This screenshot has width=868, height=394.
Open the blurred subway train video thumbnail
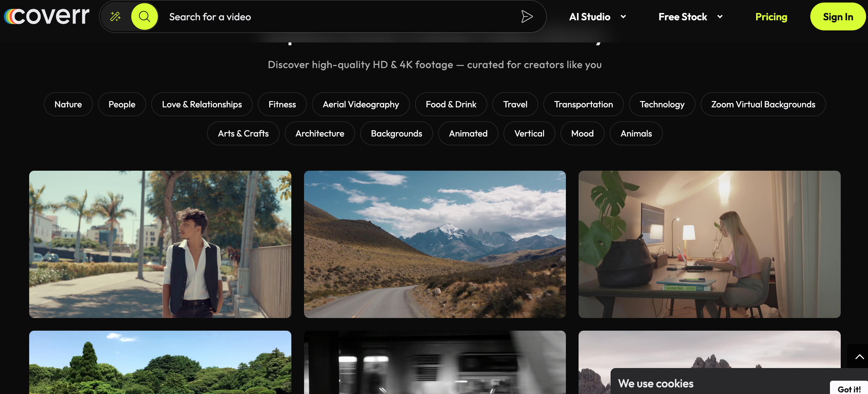[434, 362]
